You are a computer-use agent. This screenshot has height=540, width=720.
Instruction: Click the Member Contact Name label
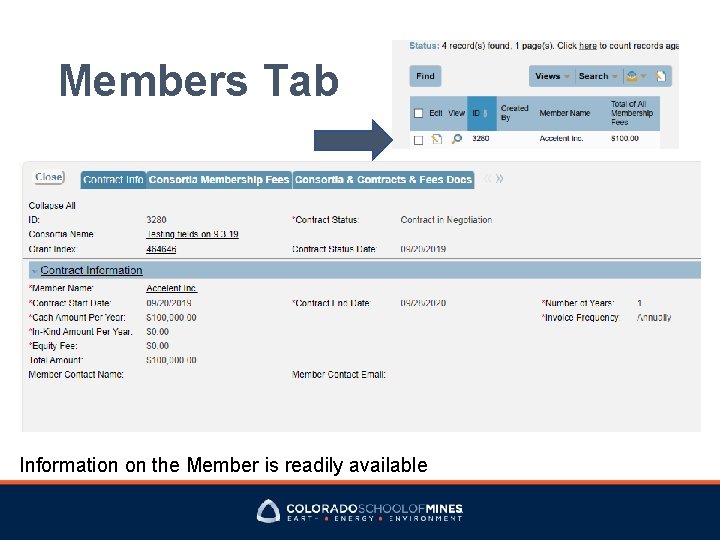tap(76, 374)
